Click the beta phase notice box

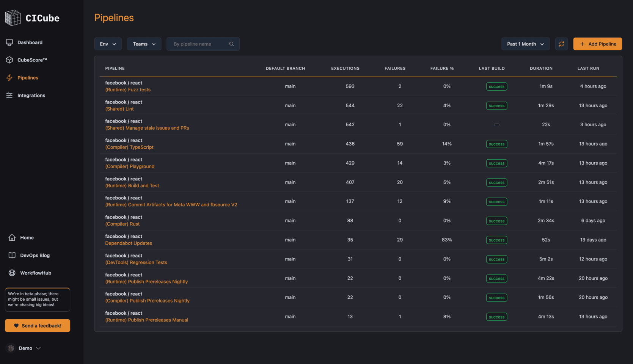click(38, 300)
